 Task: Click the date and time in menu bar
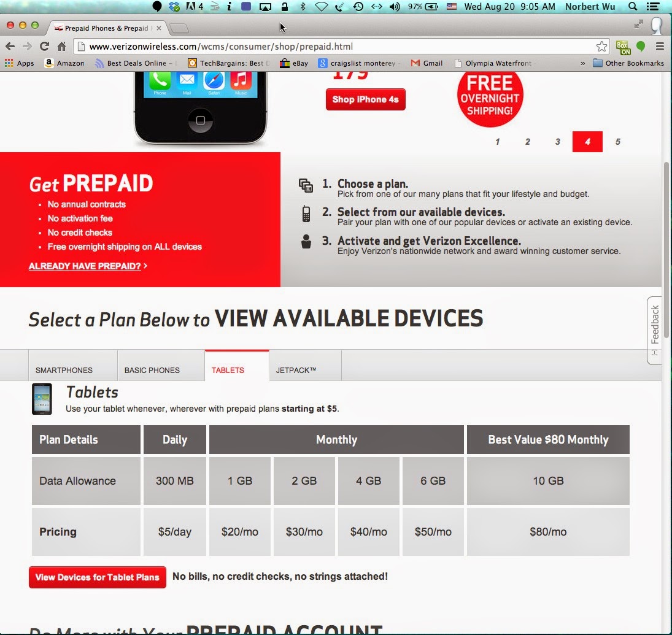[509, 6]
